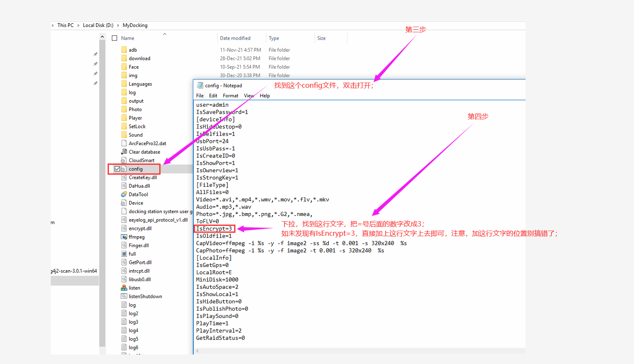Click the first pin icon in navigation pane
Image resolution: width=634 pixels, height=364 pixels.
point(96,54)
